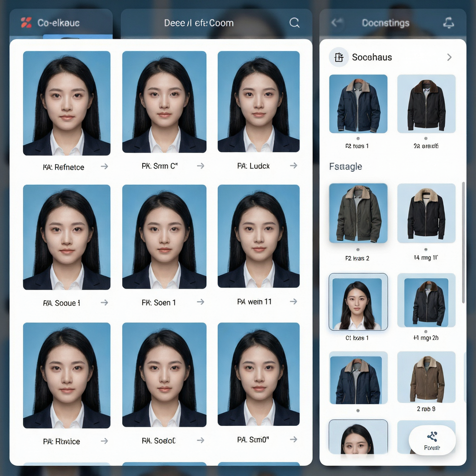
Task: Click the Docnstings panel title
Action: [385, 23]
